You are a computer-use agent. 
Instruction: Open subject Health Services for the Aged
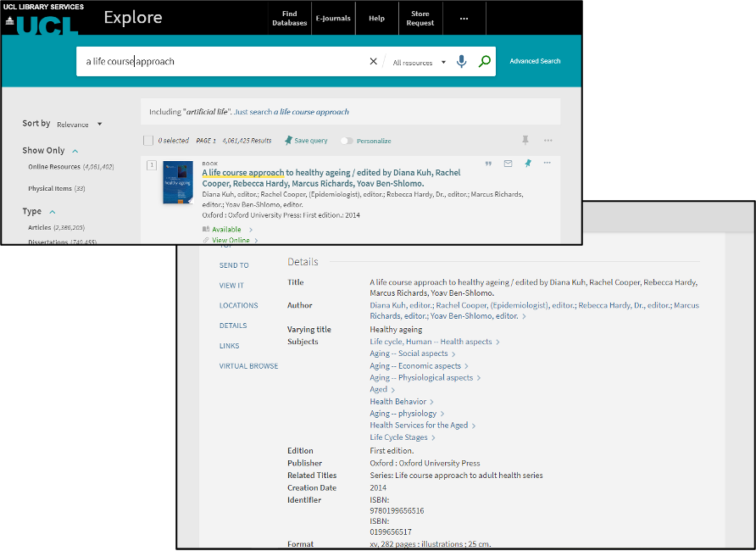click(x=419, y=426)
